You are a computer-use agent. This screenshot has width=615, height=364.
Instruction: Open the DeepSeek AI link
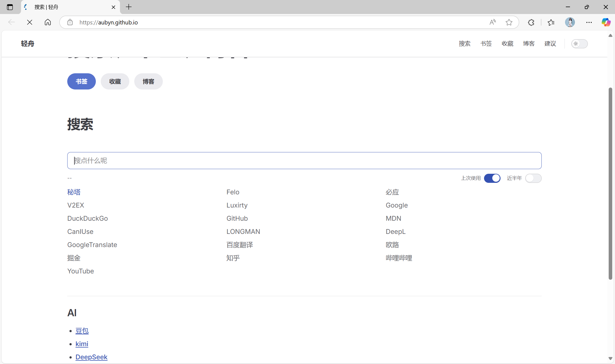point(91,357)
